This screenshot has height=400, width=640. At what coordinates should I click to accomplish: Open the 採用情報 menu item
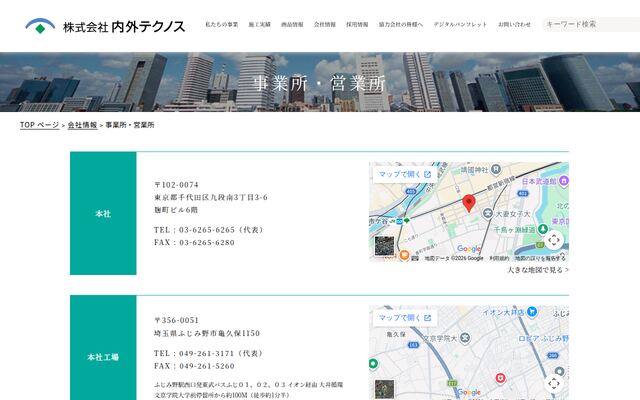pos(357,24)
